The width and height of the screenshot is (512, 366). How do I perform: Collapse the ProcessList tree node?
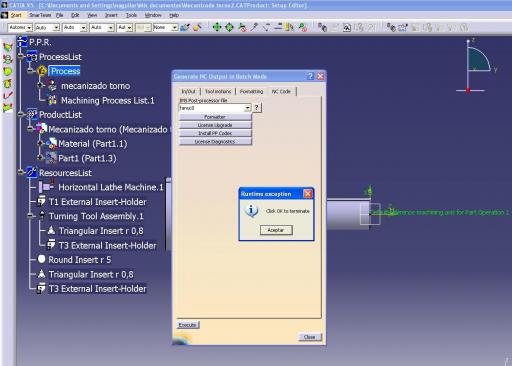tap(21, 57)
